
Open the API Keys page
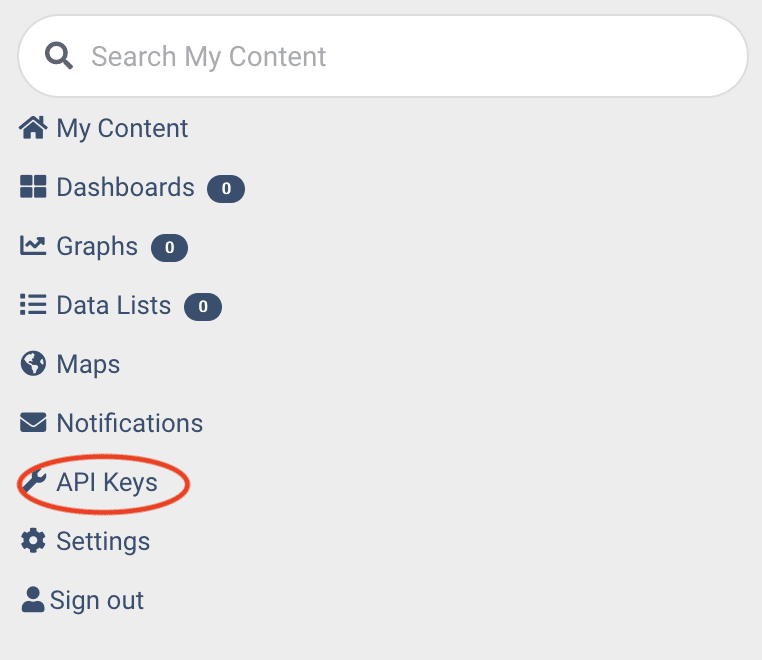(x=107, y=483)
